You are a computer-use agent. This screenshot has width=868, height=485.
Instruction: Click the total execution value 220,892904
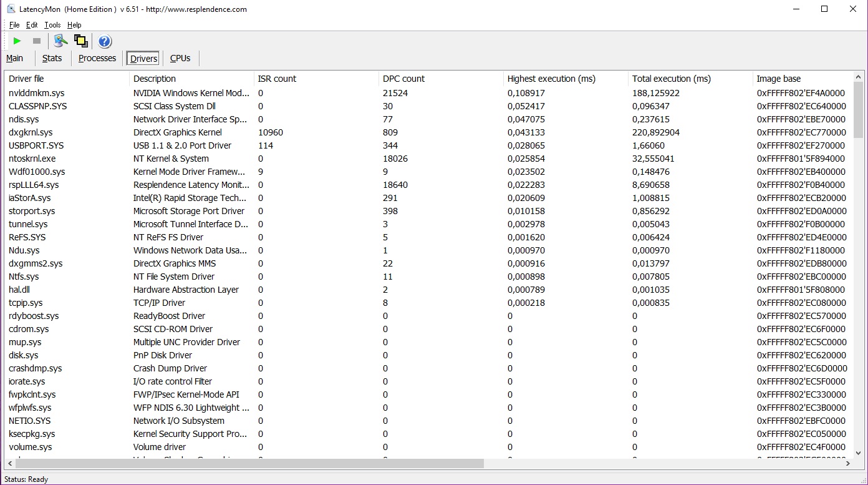pyautogui.click(x=656, y=132)
